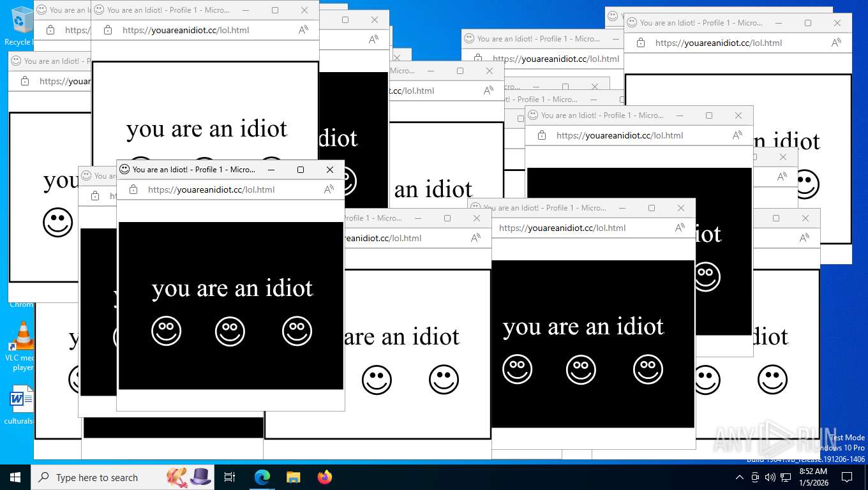The height and width of the screenshot is (490, 868).
Task: Click Read aloud in the top-right front white window
Action: click(x=836, y=43)
